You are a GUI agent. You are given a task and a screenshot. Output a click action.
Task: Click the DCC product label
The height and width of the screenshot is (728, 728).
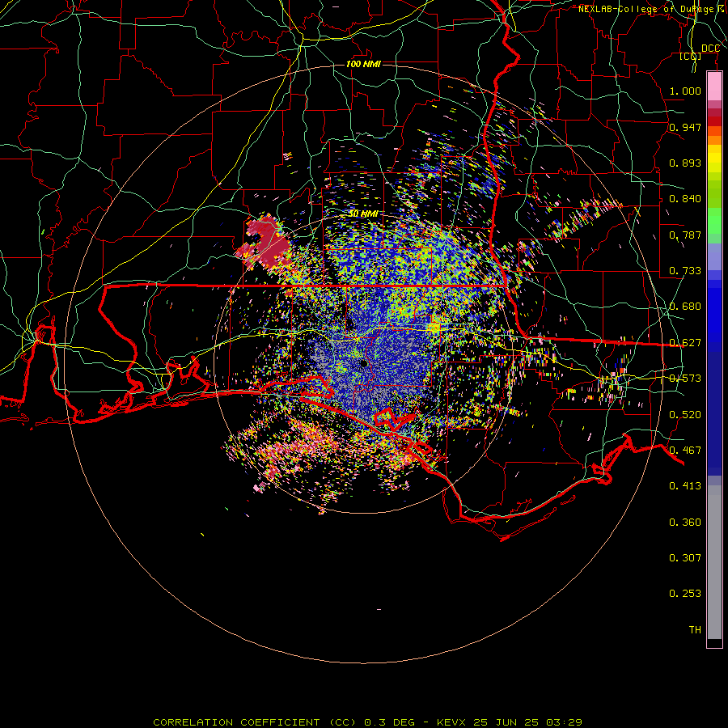(x=710, y=49)
